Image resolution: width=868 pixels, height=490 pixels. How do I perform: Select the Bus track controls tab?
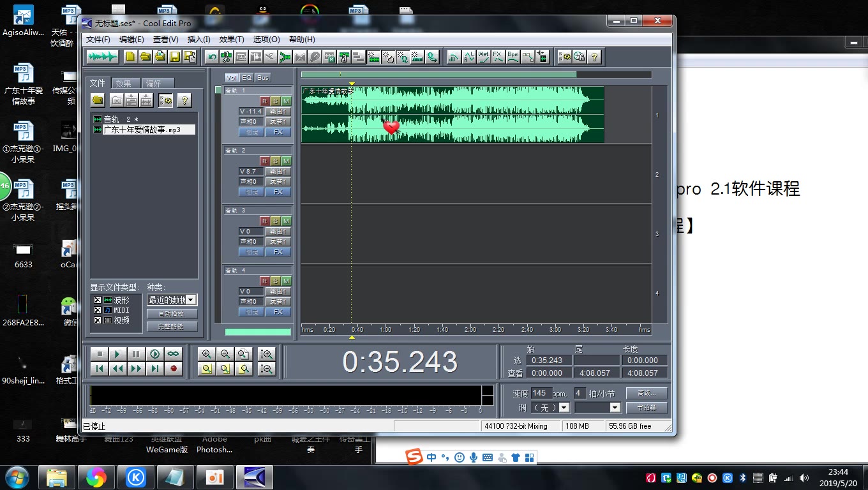click(262, 77)
